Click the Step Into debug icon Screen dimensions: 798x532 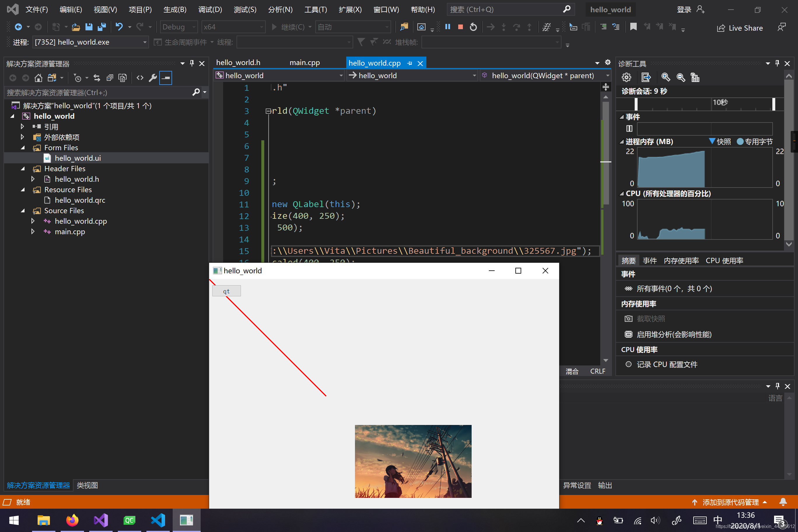tap(503, 27)
